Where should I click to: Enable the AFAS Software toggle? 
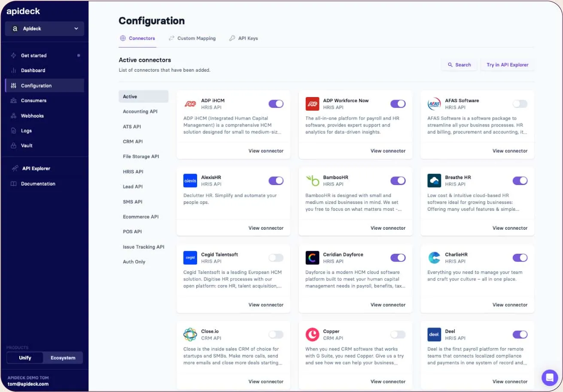pyautogui.click(x=520, y=104)
